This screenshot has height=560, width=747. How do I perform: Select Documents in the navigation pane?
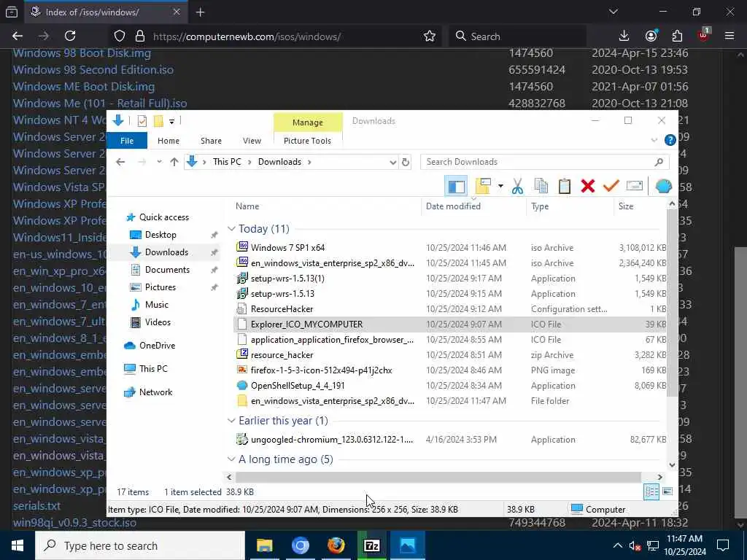point(167,270)
